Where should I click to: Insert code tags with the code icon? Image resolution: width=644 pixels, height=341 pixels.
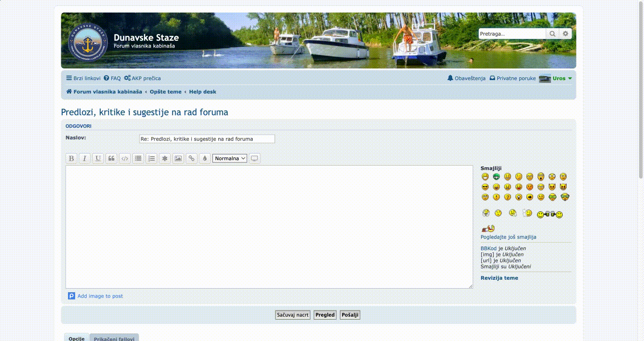pyautogui.click(x=125, y=158)
